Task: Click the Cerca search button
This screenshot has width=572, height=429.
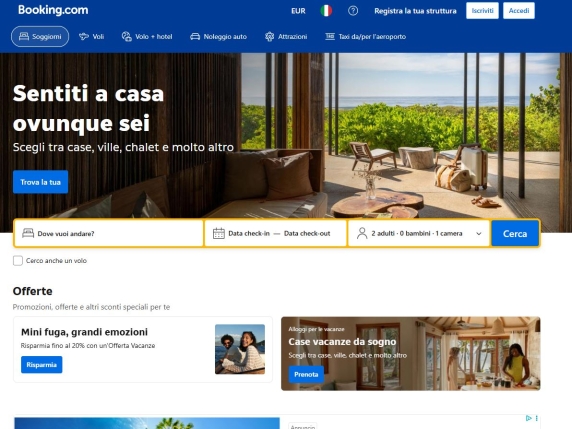Action: (515, 233)
